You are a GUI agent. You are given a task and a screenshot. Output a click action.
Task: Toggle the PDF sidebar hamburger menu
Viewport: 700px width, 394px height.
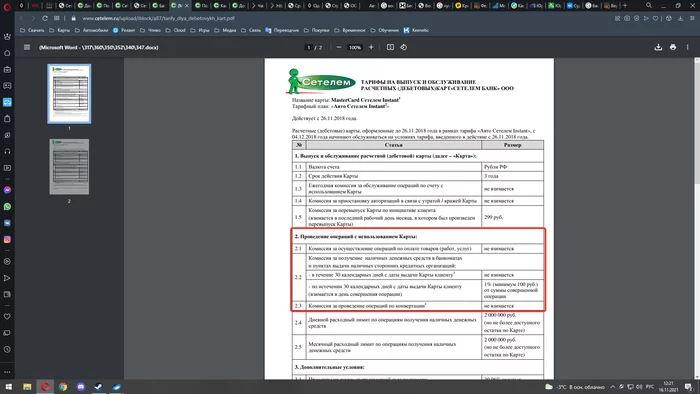(x=27, y=47)
